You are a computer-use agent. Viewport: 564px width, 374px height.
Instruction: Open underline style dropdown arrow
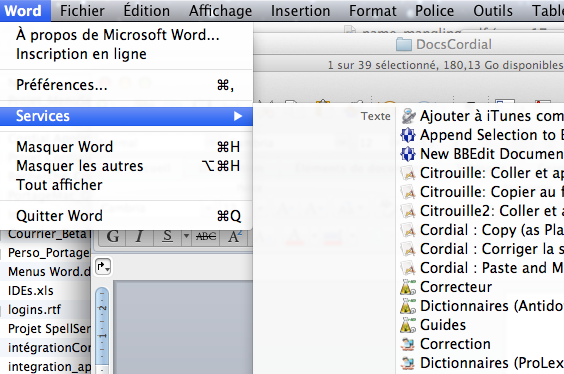(x=186, y=237)
